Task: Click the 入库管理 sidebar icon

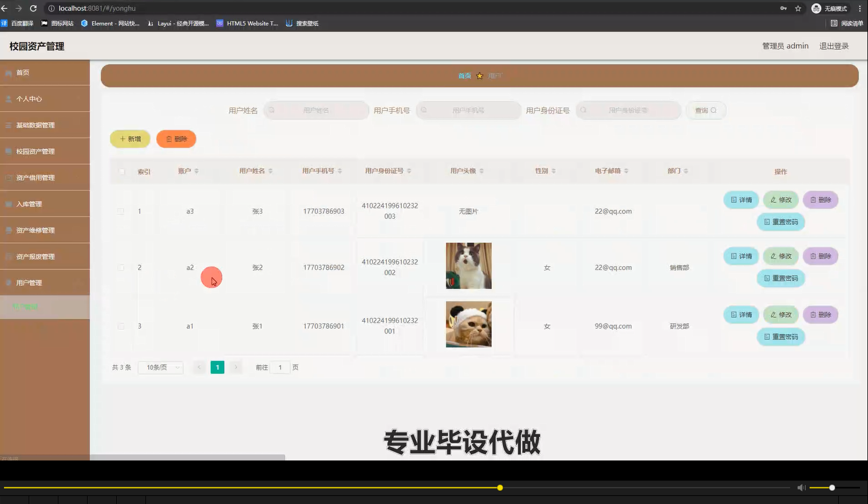Action: [x=9, y=203]
